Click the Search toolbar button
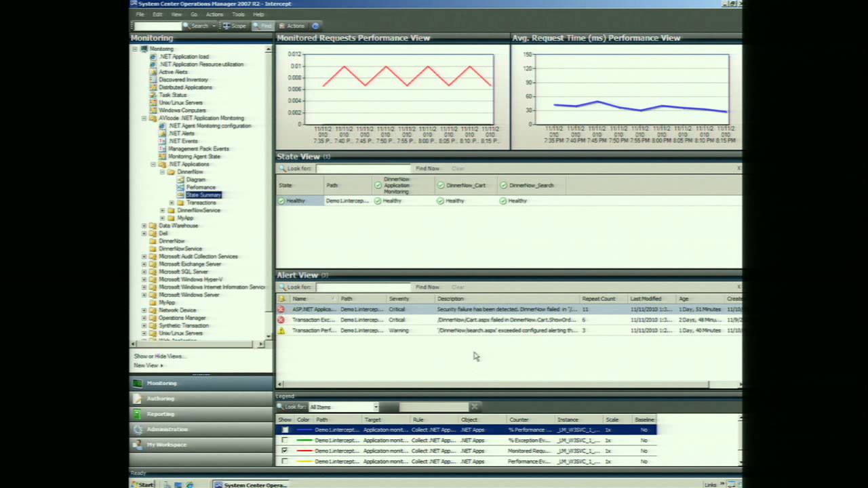The height and width of the screenshot is (488, 868). [197, 26]
